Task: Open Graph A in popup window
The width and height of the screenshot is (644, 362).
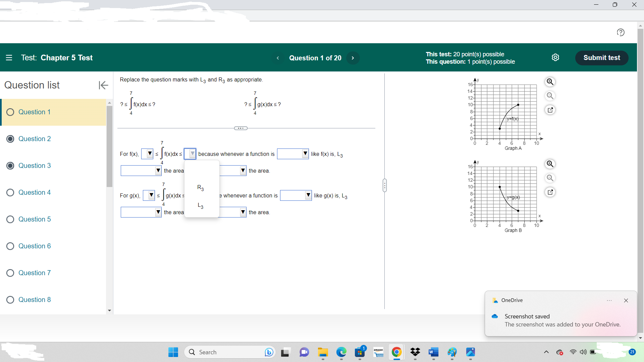Action: [550, 110]
